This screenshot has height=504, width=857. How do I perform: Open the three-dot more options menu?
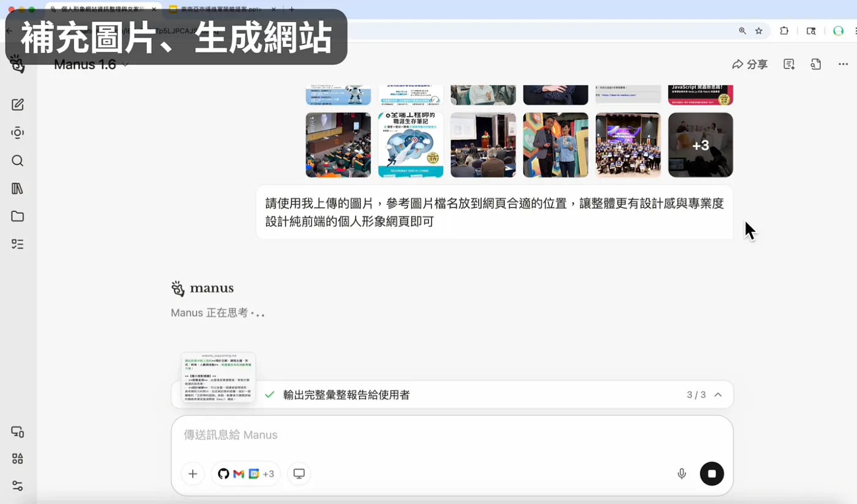pyautogui.click(x=843, y=64)
